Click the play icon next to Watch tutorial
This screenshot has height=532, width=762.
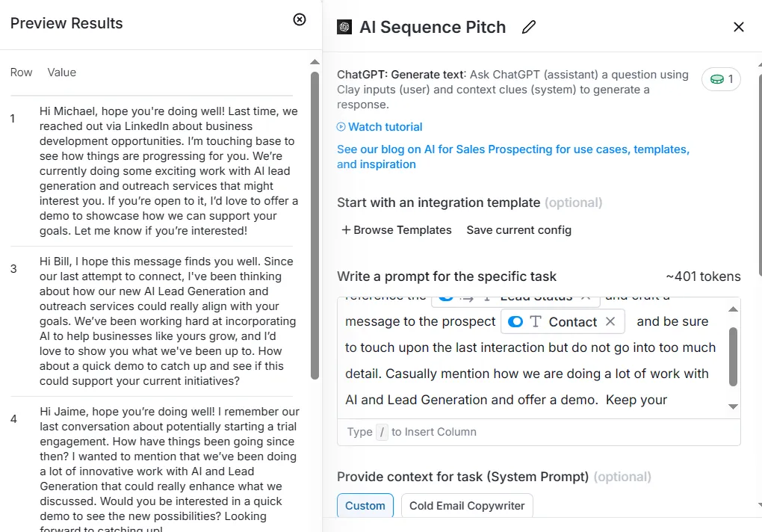341,127
